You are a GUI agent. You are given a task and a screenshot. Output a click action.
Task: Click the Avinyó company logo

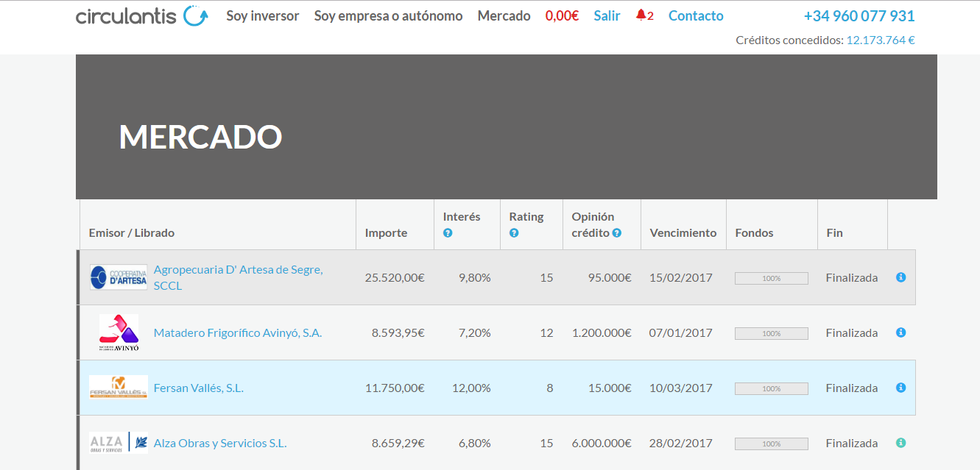click(119, 332)
